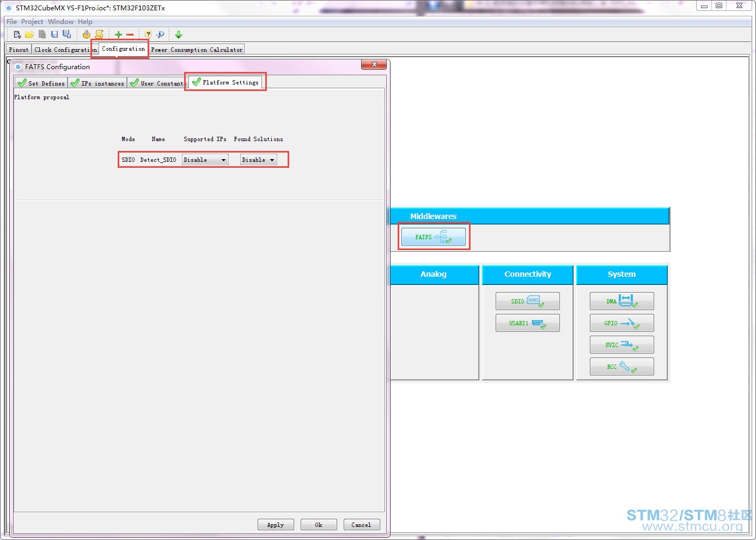Click the green plus toolbar icon
The height and width of the screenshot is (540, 756).
[x=118, y=34]
